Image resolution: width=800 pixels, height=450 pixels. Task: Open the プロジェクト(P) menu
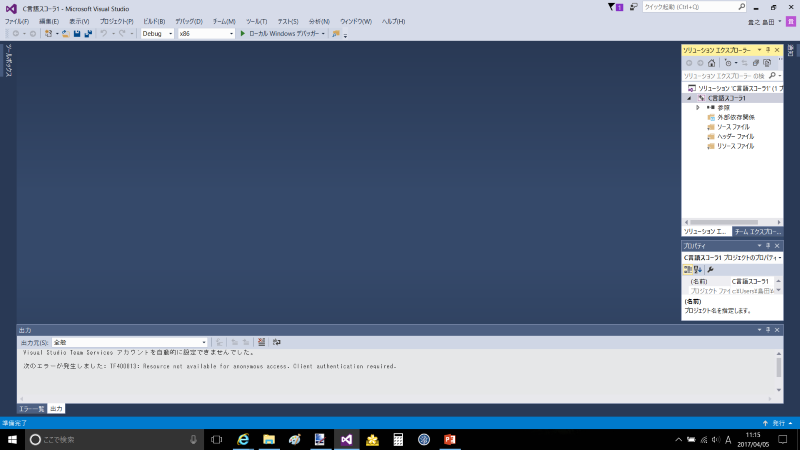point(116,21)
